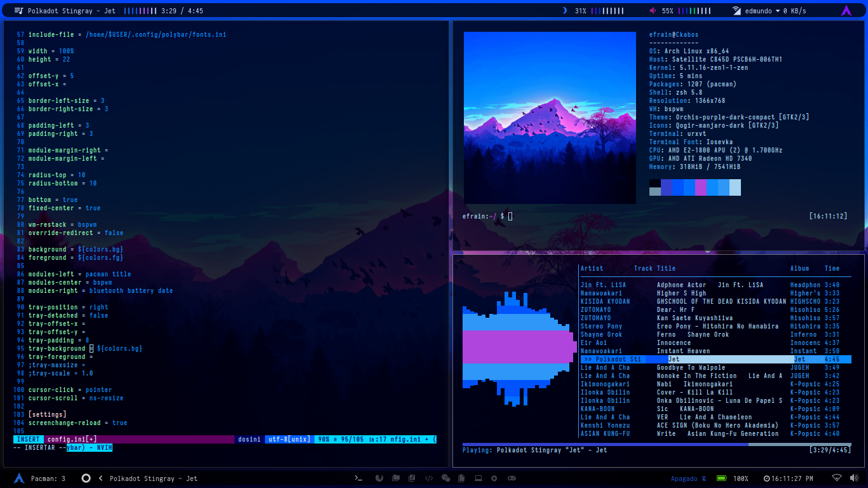Switch to the music library workspace icon
This screenshot has width=868, height=488.
(x=412, y=478)
